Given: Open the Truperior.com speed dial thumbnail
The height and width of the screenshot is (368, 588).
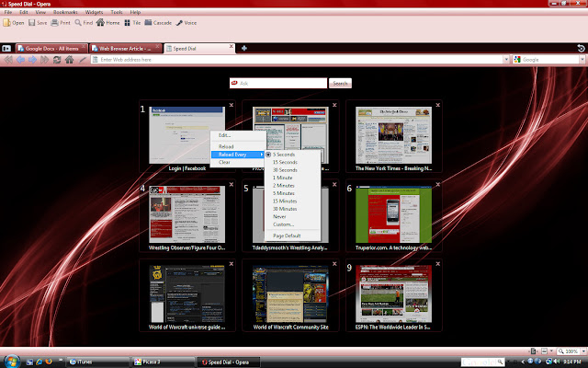Looking at the screenshot, I should pyautogui.click(x=393, y=214).
